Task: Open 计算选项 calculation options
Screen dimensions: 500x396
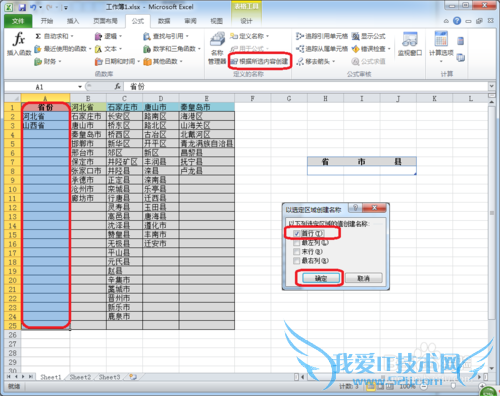Action: (441, 47)
